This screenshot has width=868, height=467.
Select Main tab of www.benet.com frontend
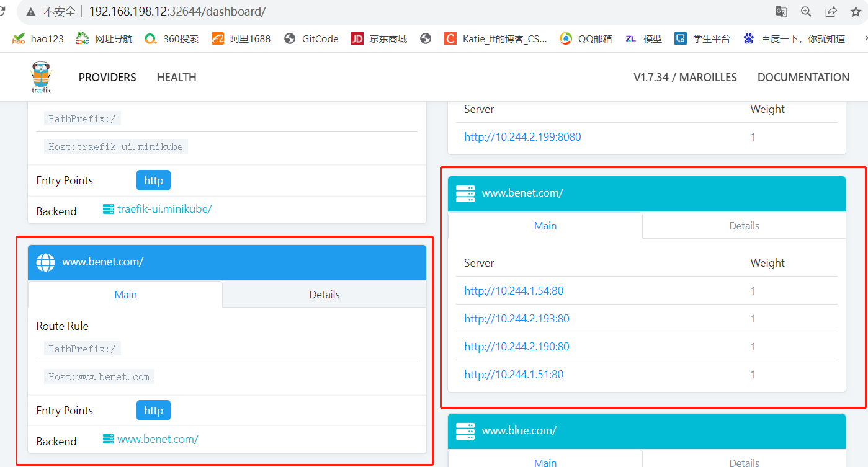(125, 295)
